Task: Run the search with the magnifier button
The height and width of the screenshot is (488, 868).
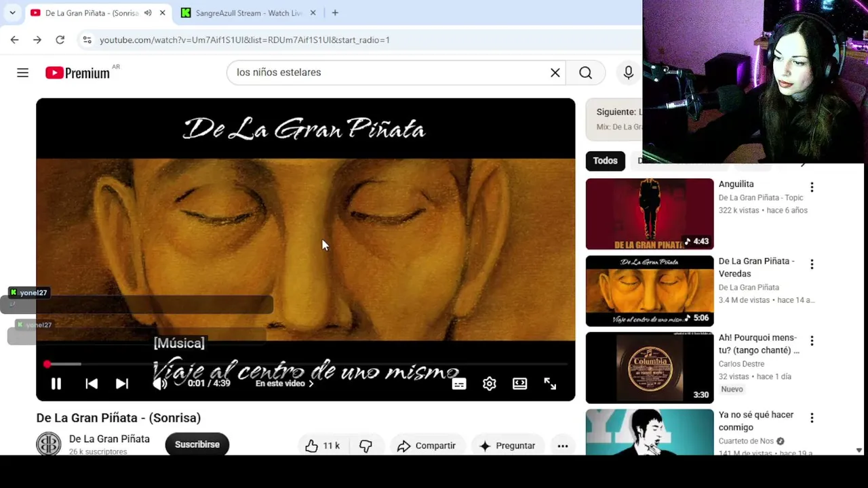Action: coord(586,73)
